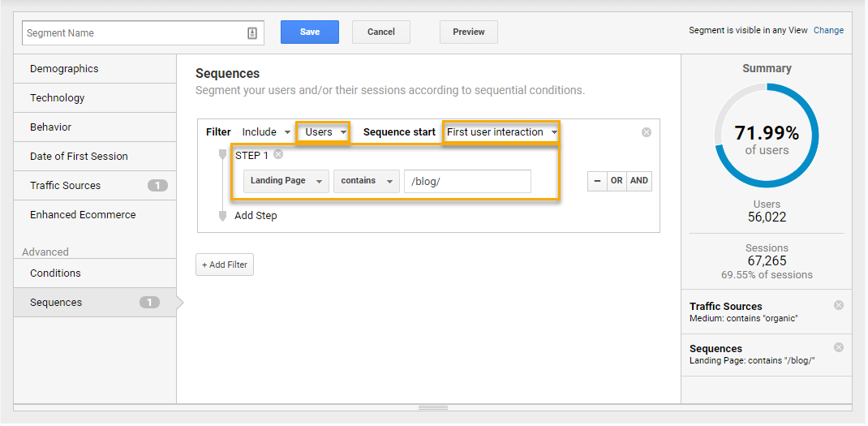Save the segment
The image size is (868, 426).
[x=309, y=32]
